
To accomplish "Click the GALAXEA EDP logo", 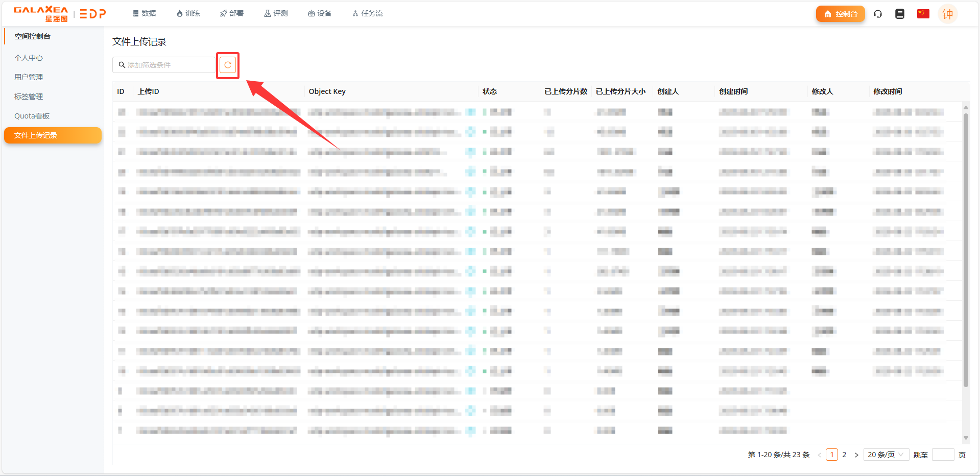I will click(60, 14).
